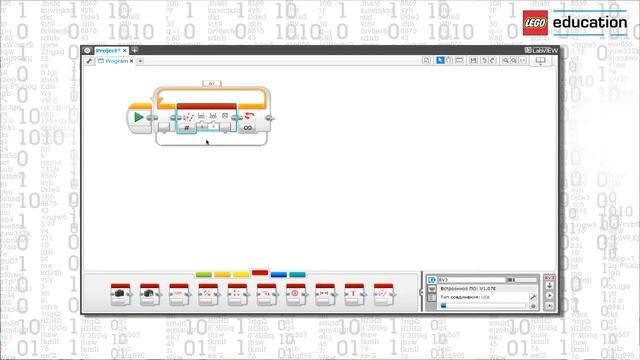Open the block mode selector #

point(187,128)
